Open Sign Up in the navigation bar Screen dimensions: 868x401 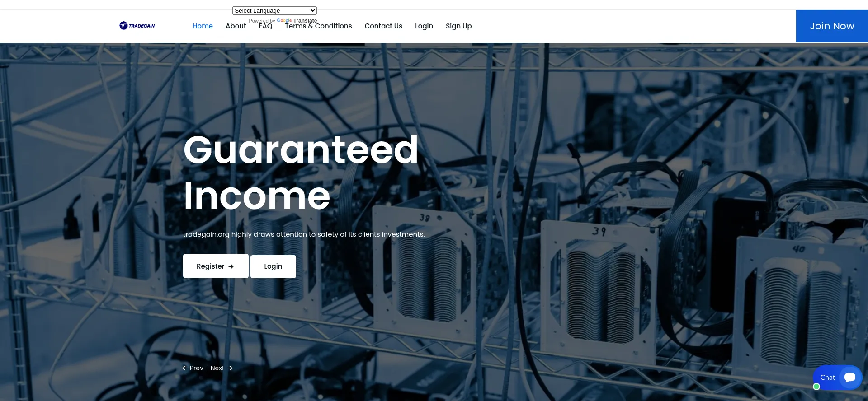tap(458, 26)
